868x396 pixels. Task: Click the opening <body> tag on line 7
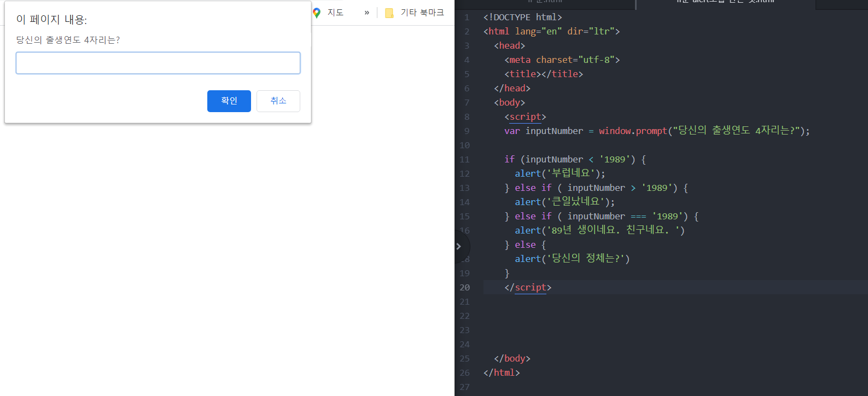tap(509, 103)
